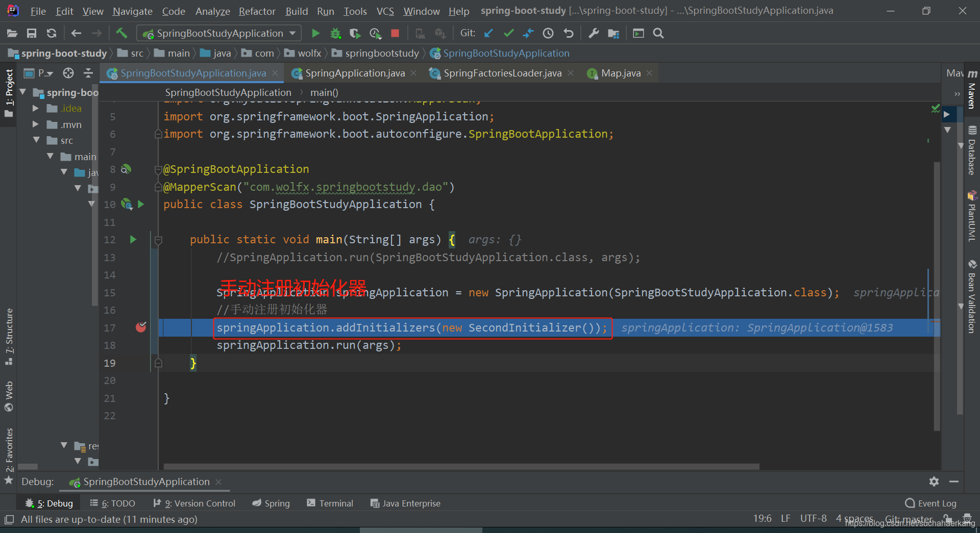Click the editor horizontal scrollbar
980x533 pixels.
click(461, 466)
